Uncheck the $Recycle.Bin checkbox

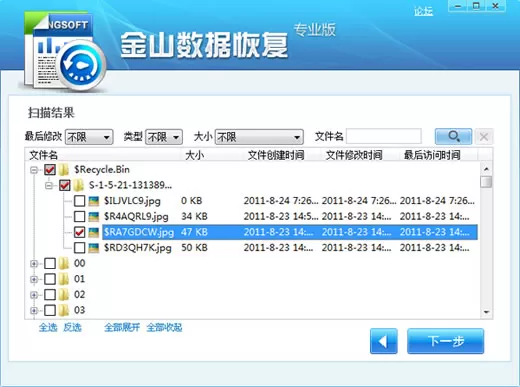pos(50,170)
